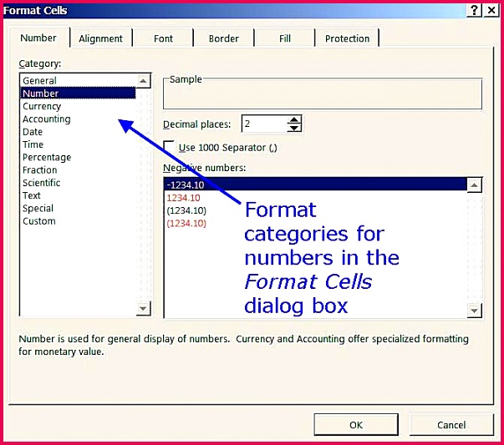504x445 pixels.
Task: Dismiss with the Cancel button
Action: (451, 424)
